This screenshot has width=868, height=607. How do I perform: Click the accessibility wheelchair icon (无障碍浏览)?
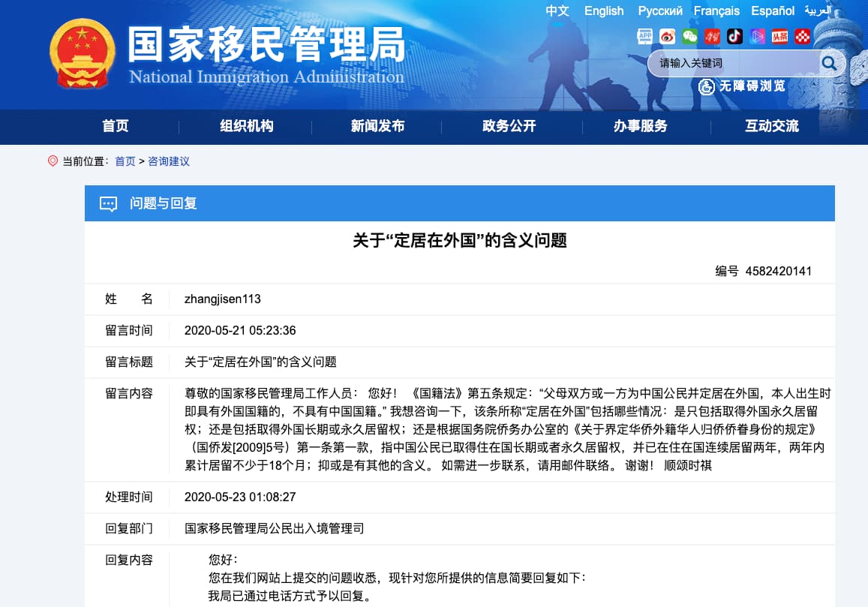707,86
